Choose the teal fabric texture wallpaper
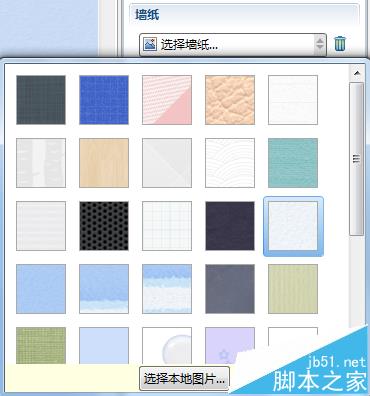 pyautogui.click(x=293, y=163)
